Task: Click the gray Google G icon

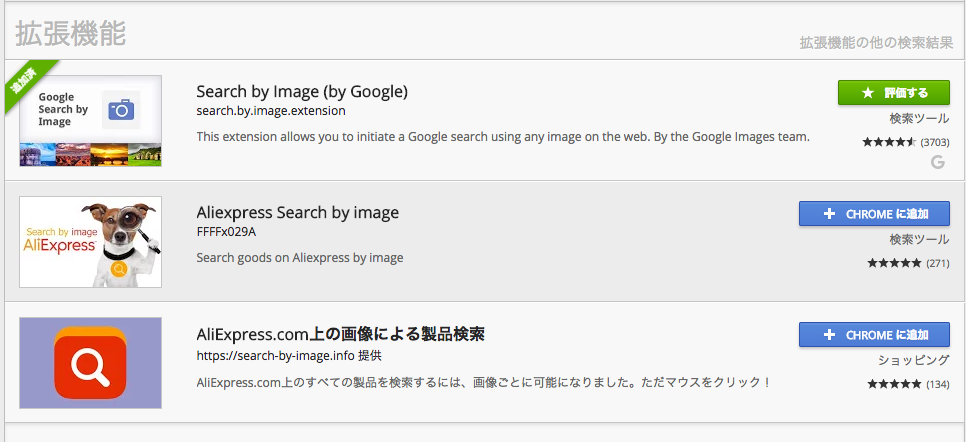Action: tap(938, 163)
